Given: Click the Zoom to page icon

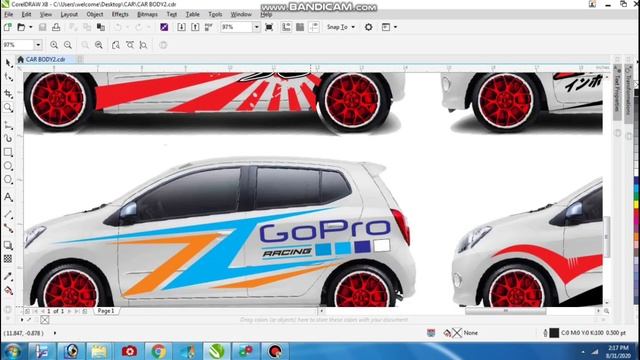Looking at the screenshot, I should point(116,45).
